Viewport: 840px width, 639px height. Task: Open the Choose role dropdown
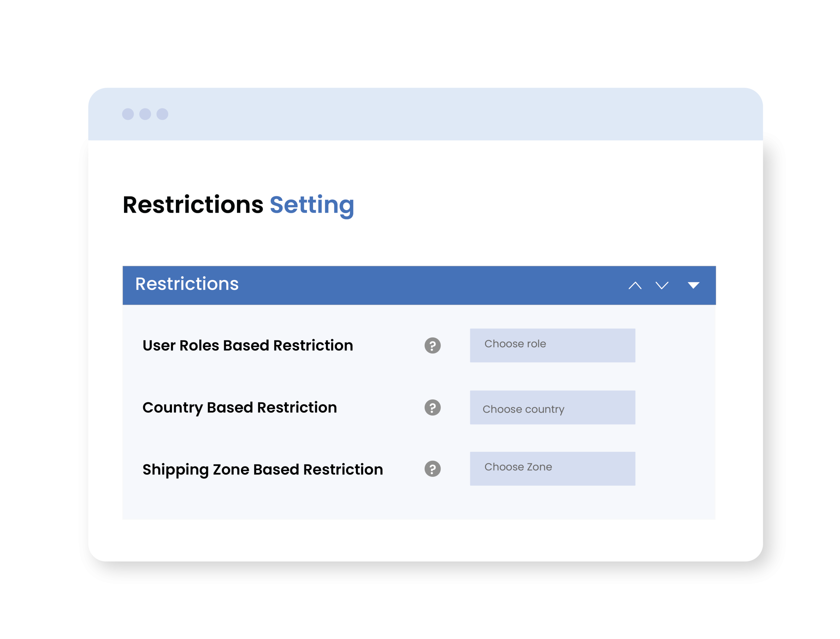pyautogui.click(x=552, y=345)
